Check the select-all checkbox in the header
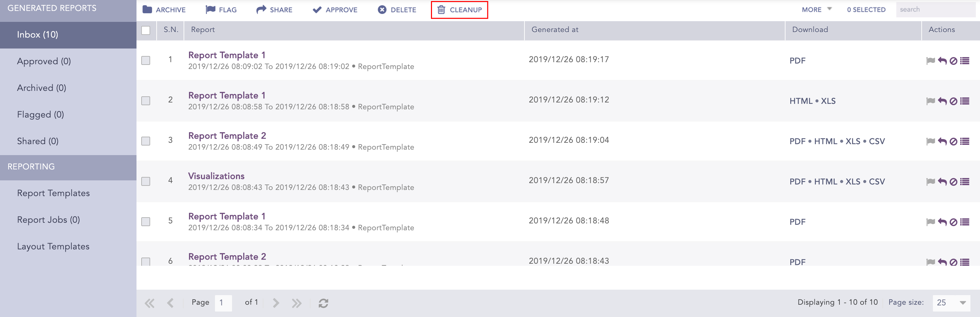Image resolution: width=980 pixels, height=317 pixels. click(146, 29)
